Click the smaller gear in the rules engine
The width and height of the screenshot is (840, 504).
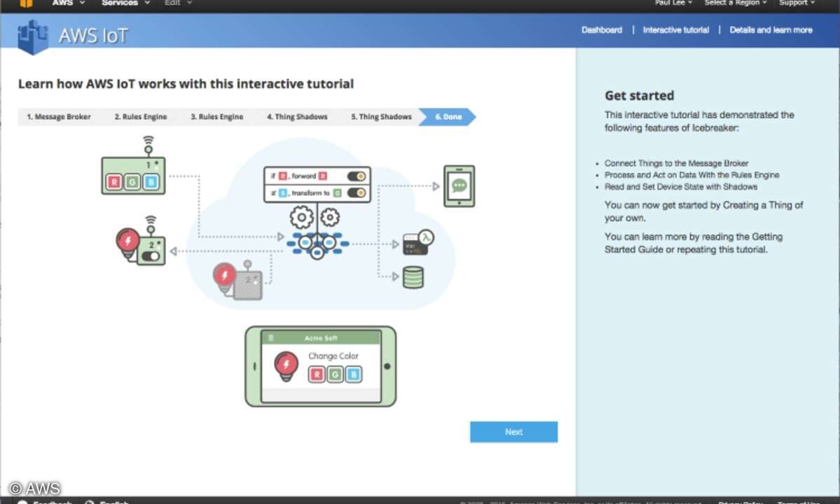329,217
